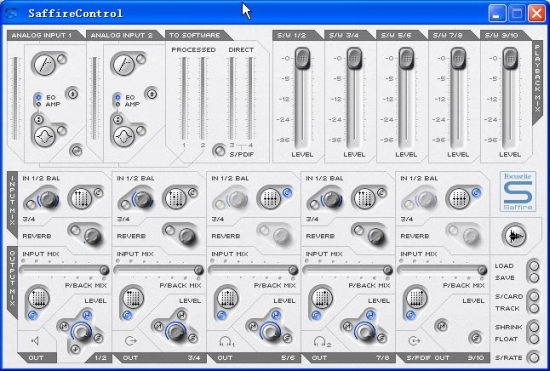Image resolution: width=550 pixels, height=371 pixels.
Task: Click the REVERB knob in OUT 7/8 column
Action: (376, 236)
